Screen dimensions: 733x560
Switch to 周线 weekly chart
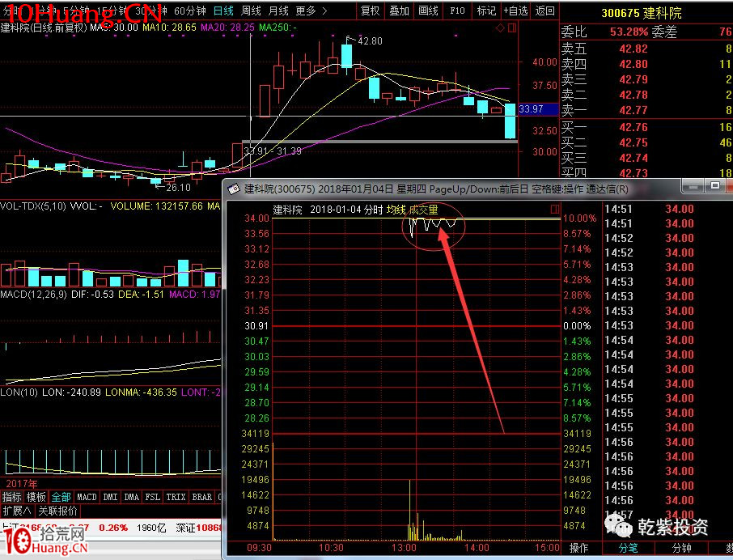pos(251,11)
